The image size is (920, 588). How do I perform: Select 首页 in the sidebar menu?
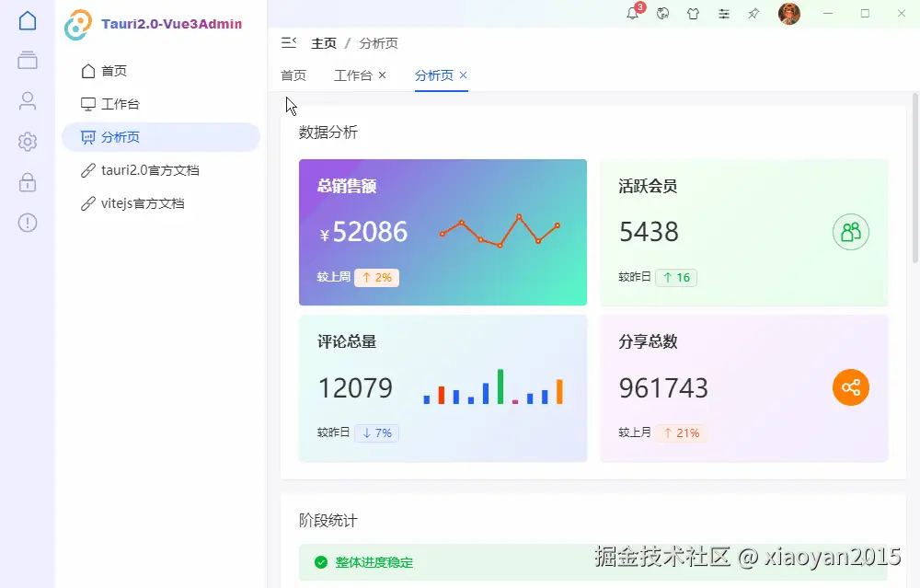[161, 71]
